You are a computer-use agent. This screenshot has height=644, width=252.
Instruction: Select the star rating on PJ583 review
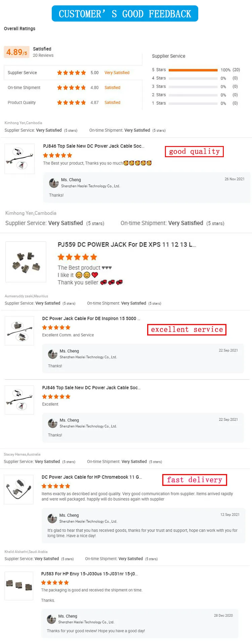55,582
